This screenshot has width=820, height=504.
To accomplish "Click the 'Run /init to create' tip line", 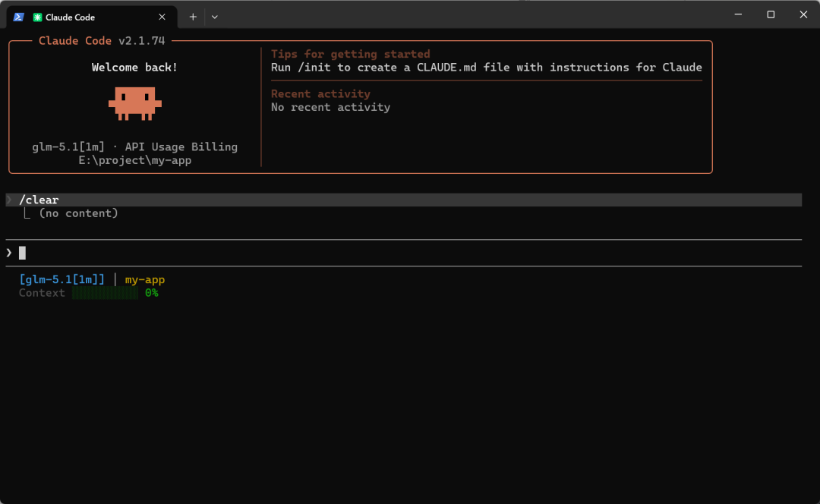I will (487, 68).
